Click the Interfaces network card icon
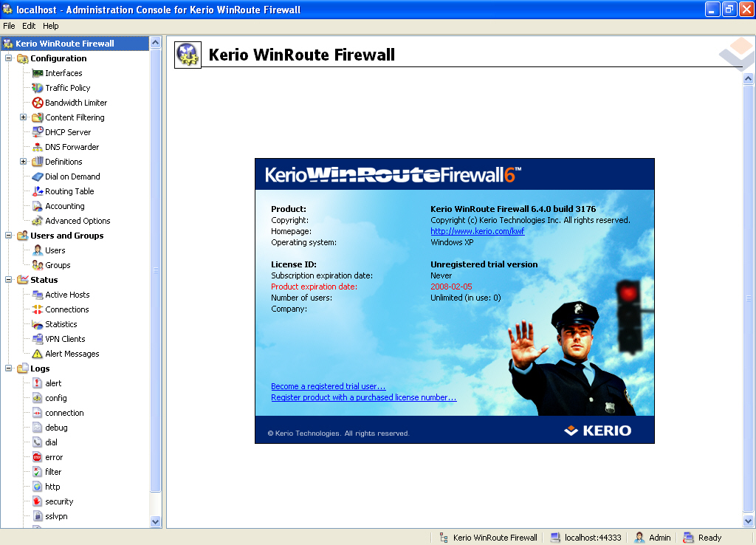This screenshot has width=756, height=545. [x=38, y=73]
